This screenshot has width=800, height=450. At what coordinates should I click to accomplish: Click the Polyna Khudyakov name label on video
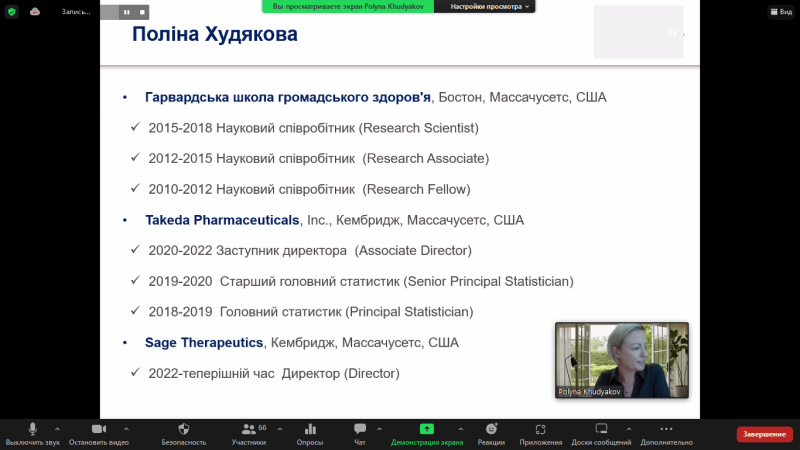click(589, 392)
